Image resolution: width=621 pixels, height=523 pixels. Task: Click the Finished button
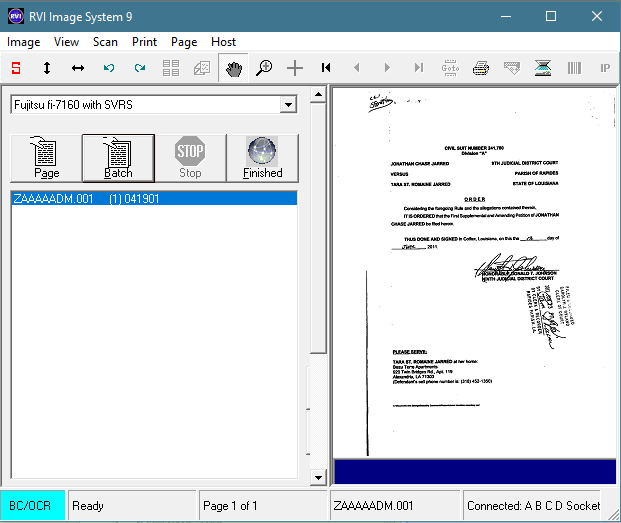(262, 158)
